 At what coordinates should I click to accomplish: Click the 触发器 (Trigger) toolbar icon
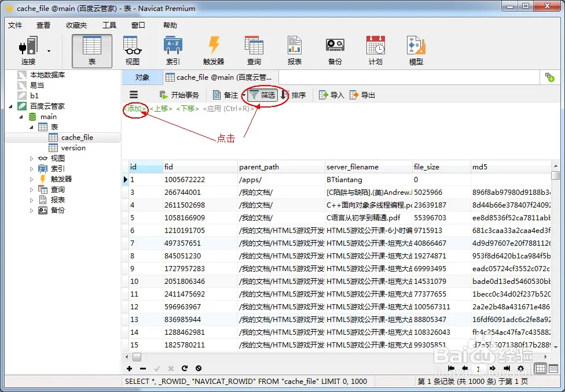[214, 50]
